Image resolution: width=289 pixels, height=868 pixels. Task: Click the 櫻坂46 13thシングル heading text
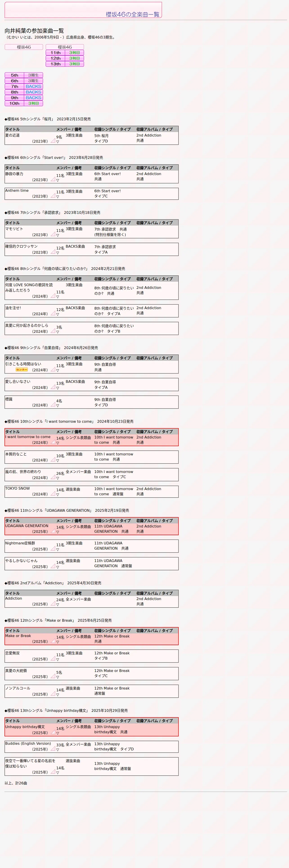(x=66, y=710)
